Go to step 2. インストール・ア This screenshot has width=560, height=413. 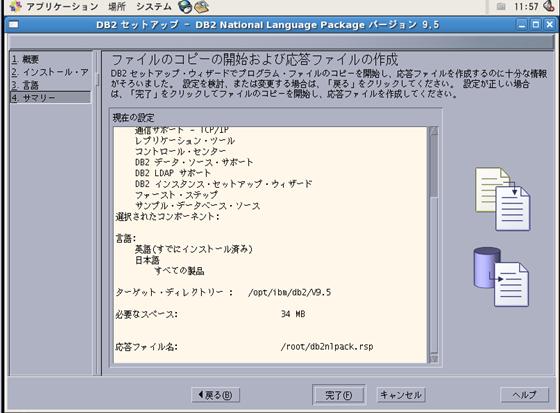click(50, 72)
